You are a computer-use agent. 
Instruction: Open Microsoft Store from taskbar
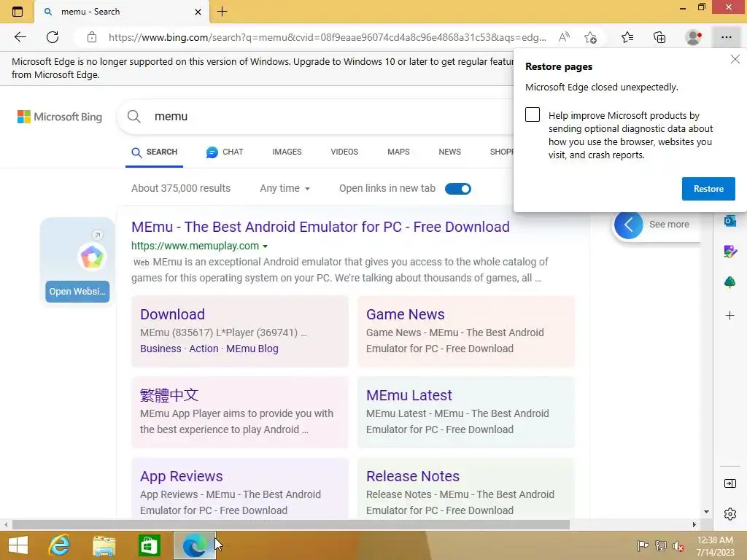pos(149,545)
